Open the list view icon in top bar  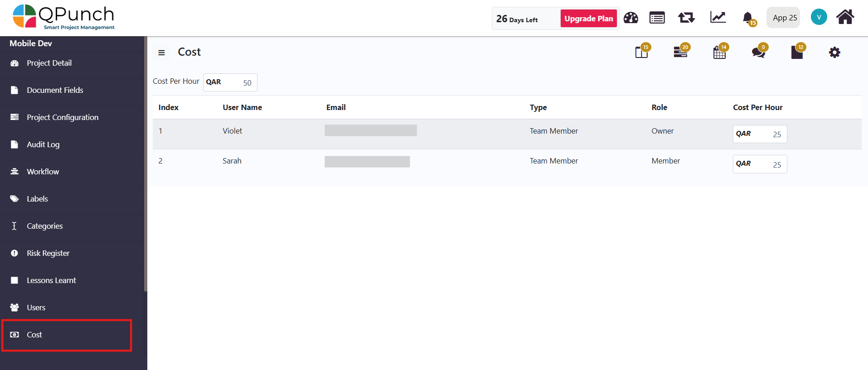pos(657,18)
